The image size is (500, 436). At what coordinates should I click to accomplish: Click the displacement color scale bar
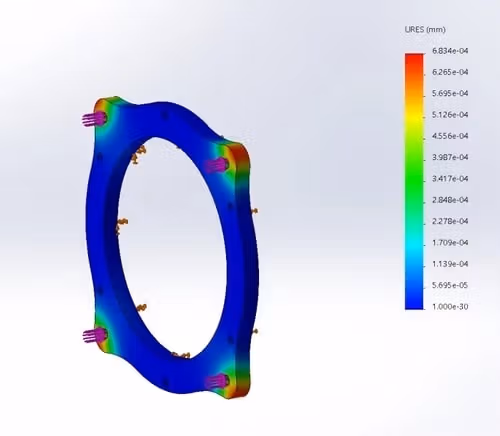pos(414,181)
